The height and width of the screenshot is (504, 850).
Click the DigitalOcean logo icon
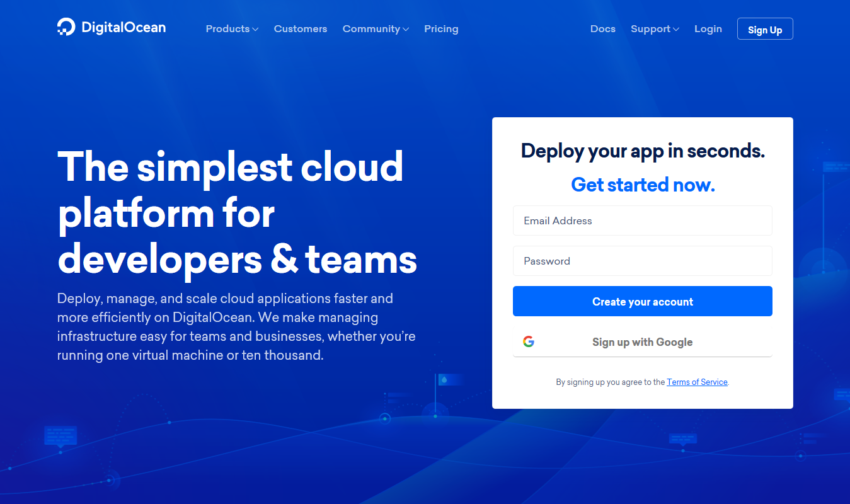point(66,27)
